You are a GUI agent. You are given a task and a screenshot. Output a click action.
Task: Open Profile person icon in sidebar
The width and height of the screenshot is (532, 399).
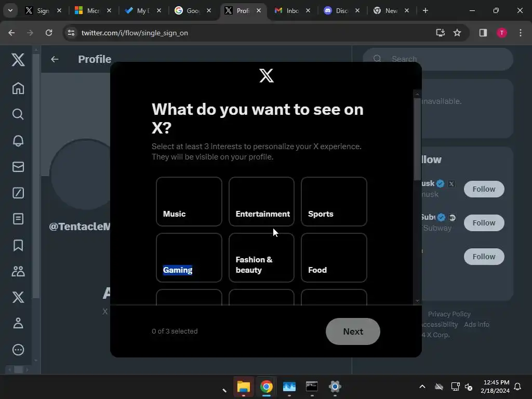pyautogui.click(x=18, y=323)
